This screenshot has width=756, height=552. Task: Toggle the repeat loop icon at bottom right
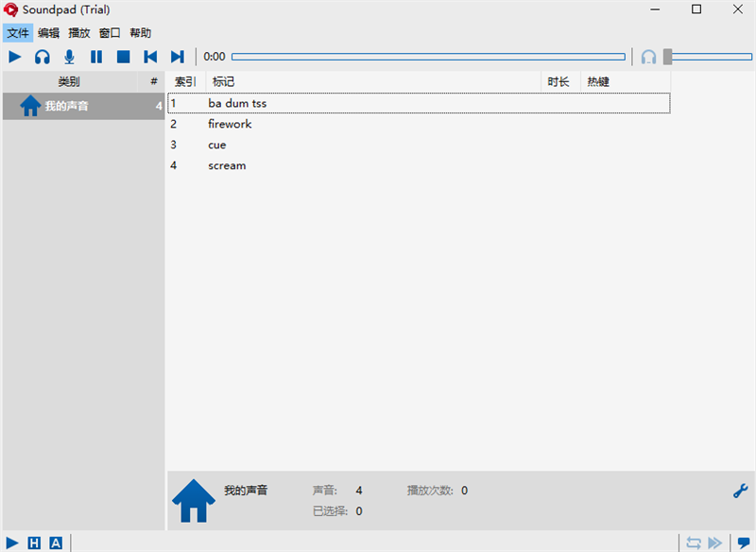[694, 543]
